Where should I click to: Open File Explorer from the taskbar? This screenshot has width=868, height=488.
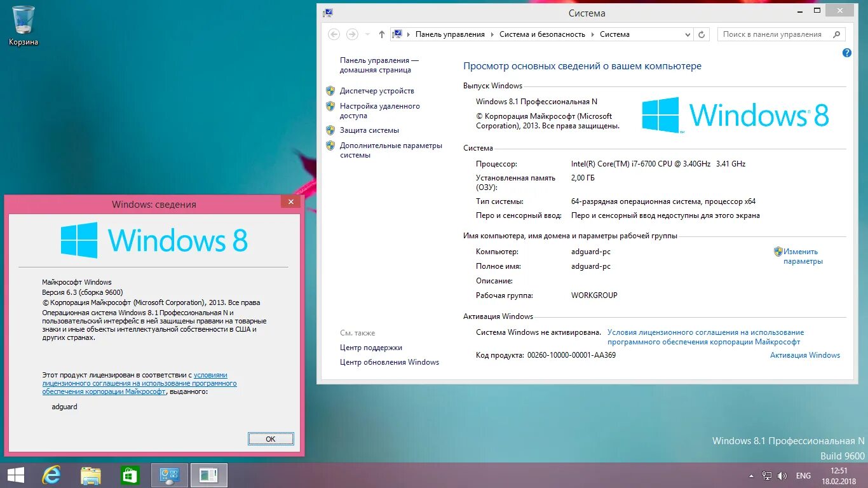click(x=90, y=475)
